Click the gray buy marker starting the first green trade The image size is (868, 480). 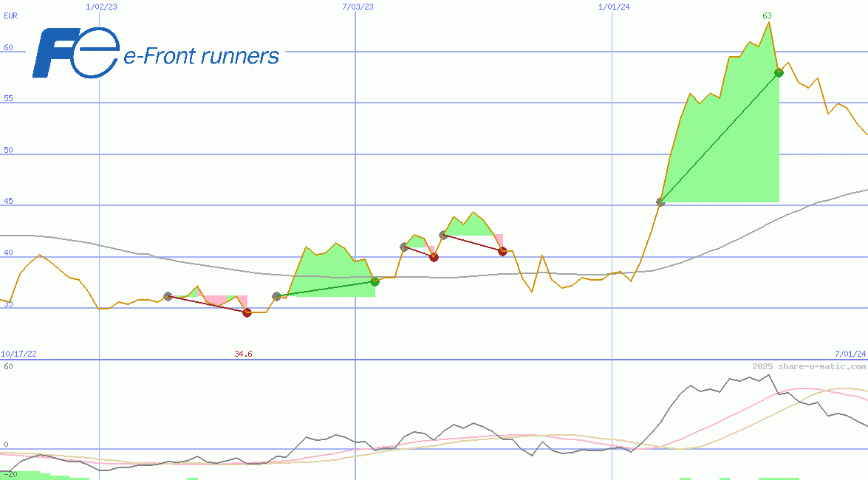(277, 296)
